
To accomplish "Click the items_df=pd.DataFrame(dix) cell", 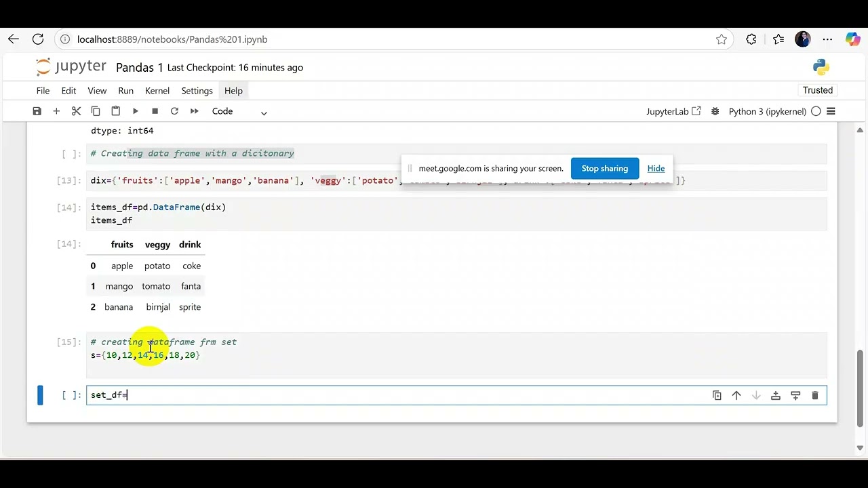I will (456, 213).
